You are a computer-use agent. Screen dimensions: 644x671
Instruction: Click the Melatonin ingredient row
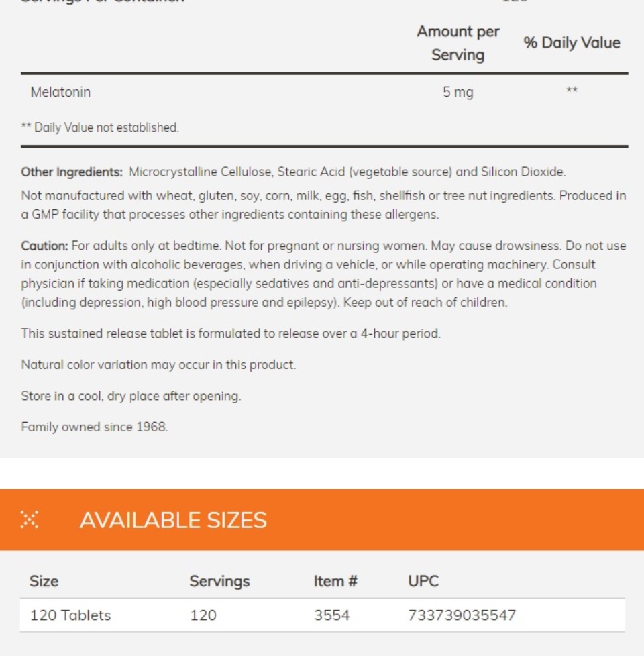pos(325,92)
